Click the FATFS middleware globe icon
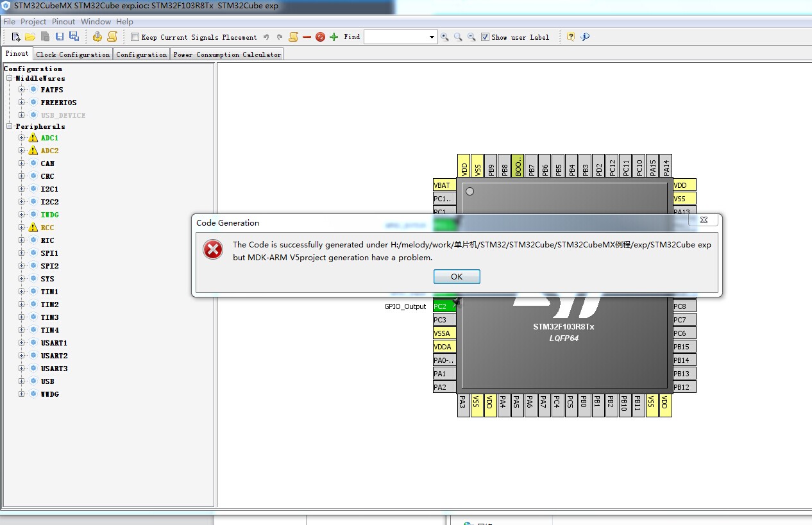 [x=33, y=90]
